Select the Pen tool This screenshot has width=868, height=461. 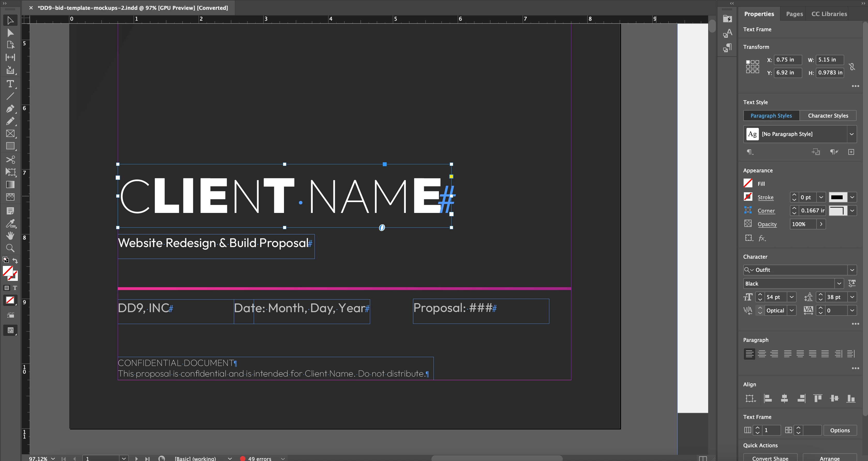pyautogui.click(x=10, y=109)
